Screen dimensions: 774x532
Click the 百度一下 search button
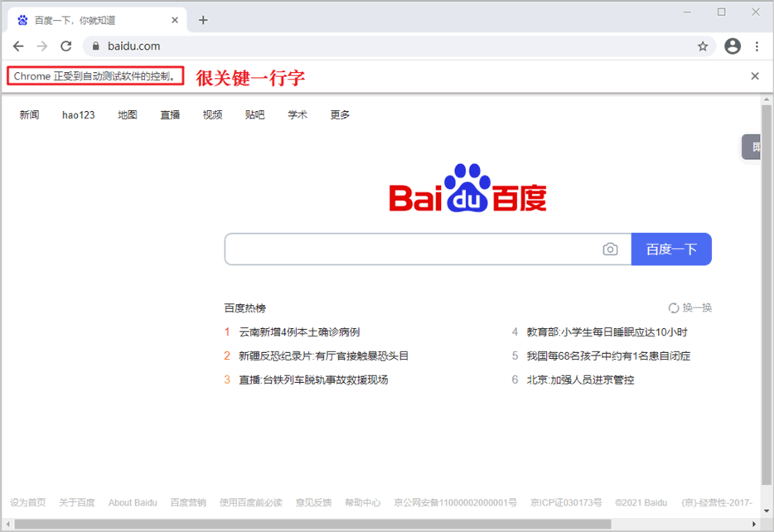671,249
